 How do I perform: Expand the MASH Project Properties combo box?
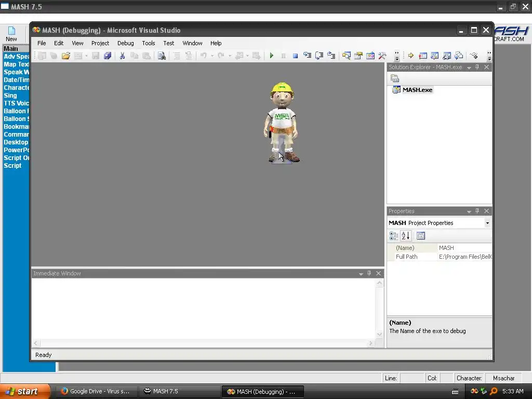[x=487, y=223]
